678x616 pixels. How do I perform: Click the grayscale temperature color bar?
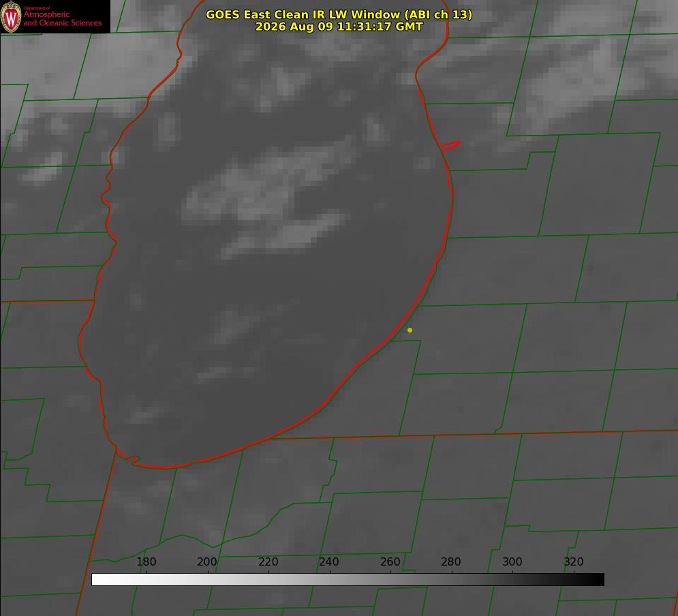(x=348, y=579)
